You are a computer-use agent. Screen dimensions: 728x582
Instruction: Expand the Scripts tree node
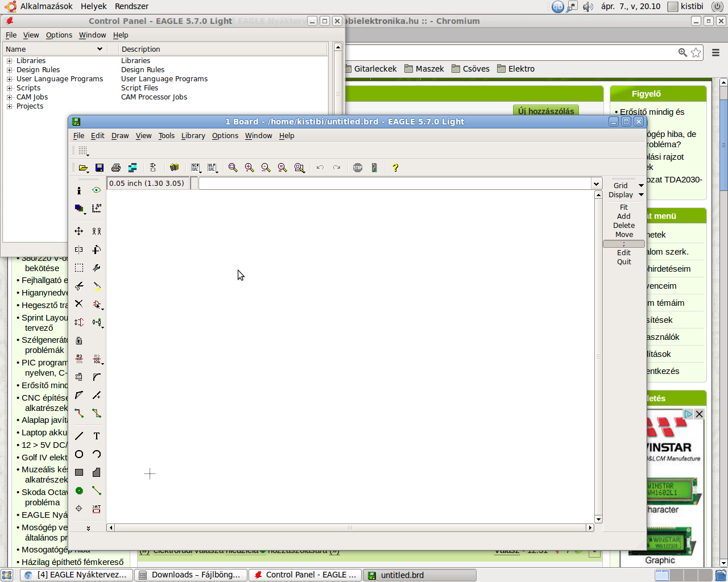(9, 88)
